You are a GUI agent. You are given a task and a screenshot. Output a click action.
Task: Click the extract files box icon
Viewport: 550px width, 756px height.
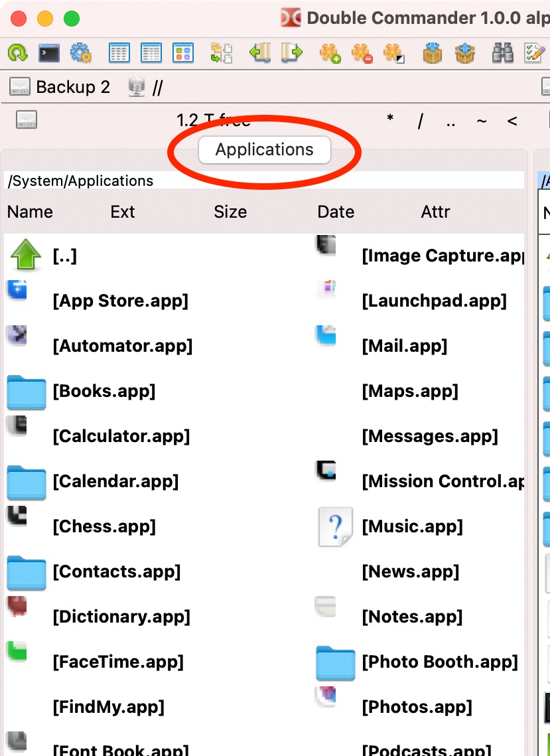click(x=466, y=53)
